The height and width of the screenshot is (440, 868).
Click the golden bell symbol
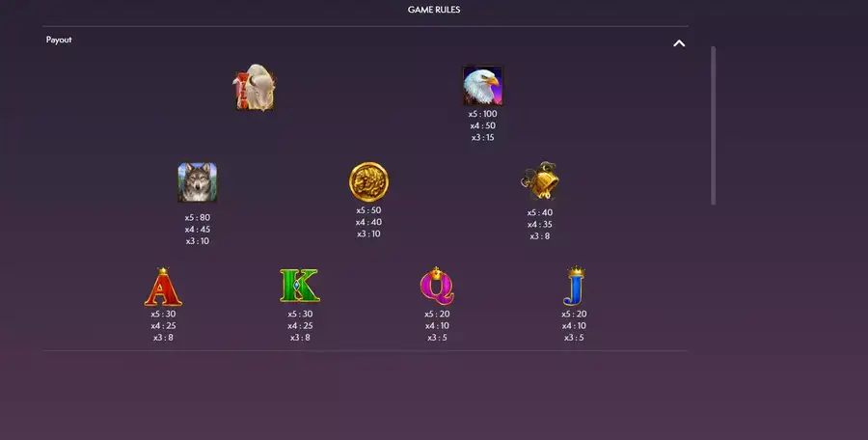(x=540, y=180)
